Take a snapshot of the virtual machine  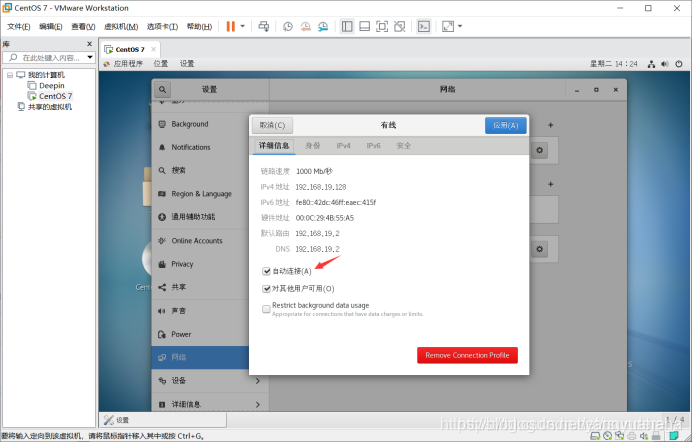click(288, 26)
